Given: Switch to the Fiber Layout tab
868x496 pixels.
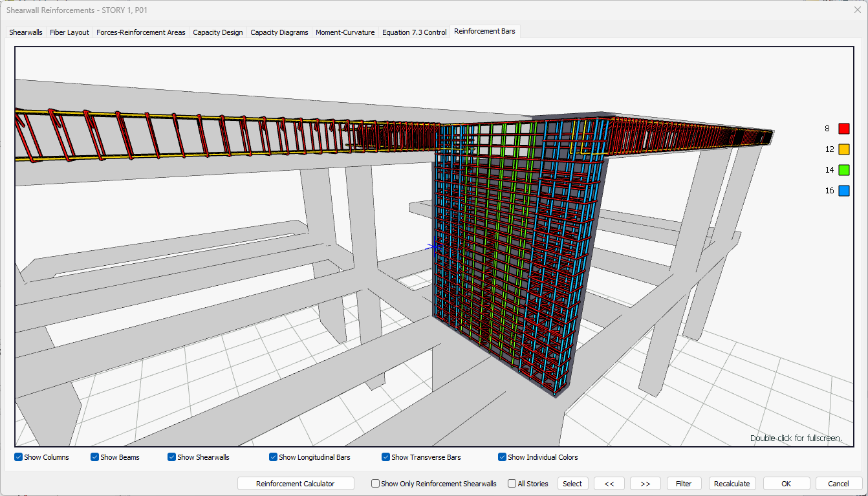Looking at the screenshot, I should [x=69, y=32].
